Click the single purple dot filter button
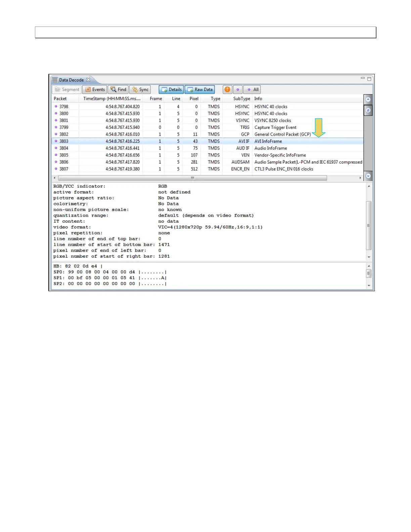 237,90
